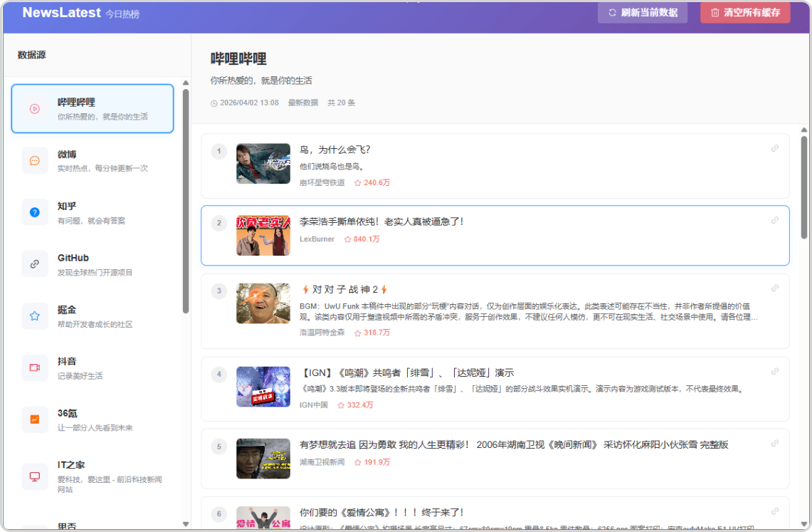Click the sidebar scroll down arrow
812x532 pixels.
[186, 524]
